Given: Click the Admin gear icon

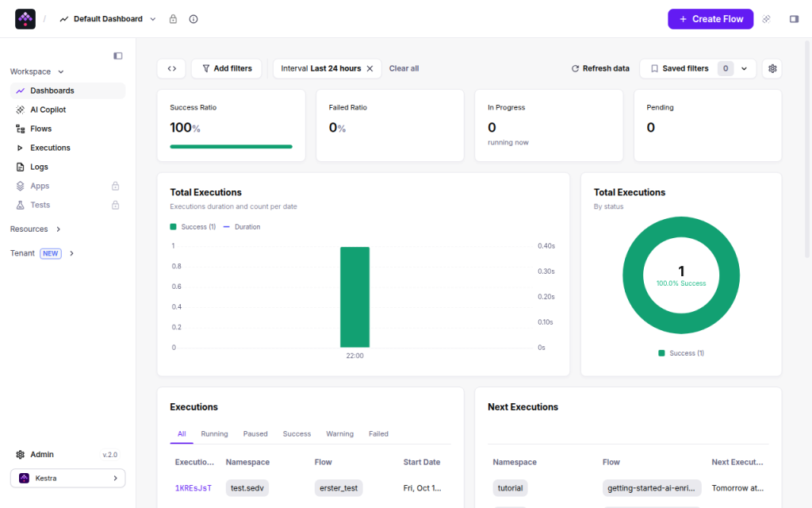Looking at the screenshot, I should click(20, 455).
